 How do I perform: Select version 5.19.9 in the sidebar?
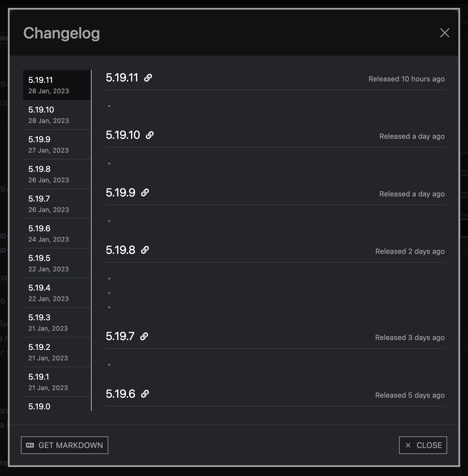pos(57,144)
